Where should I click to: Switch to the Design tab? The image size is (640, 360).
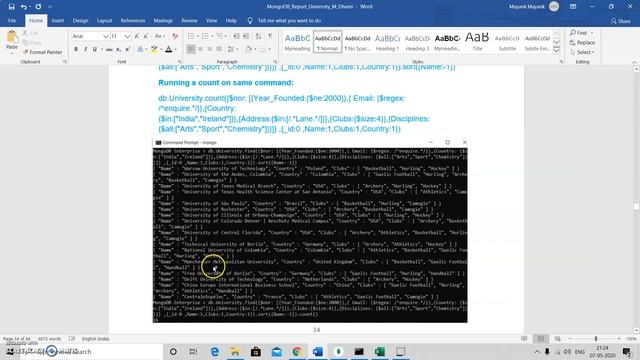click(x=80, y=20)
